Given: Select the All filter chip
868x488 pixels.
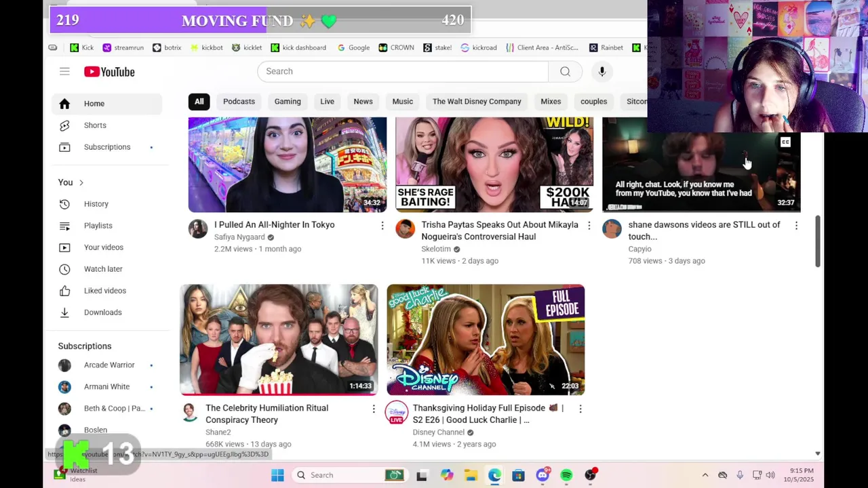Looking at the screenshot, I should 199,102.
